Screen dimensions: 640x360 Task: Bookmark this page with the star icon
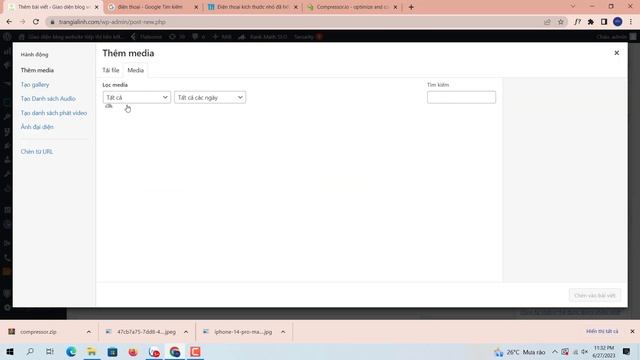pyautogui.click(x=561, y=22)
